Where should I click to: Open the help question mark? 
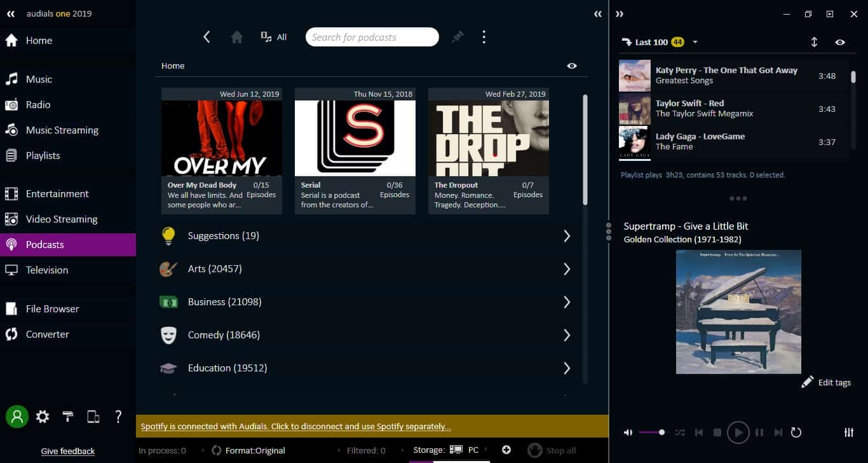click(x=118, y=417)
